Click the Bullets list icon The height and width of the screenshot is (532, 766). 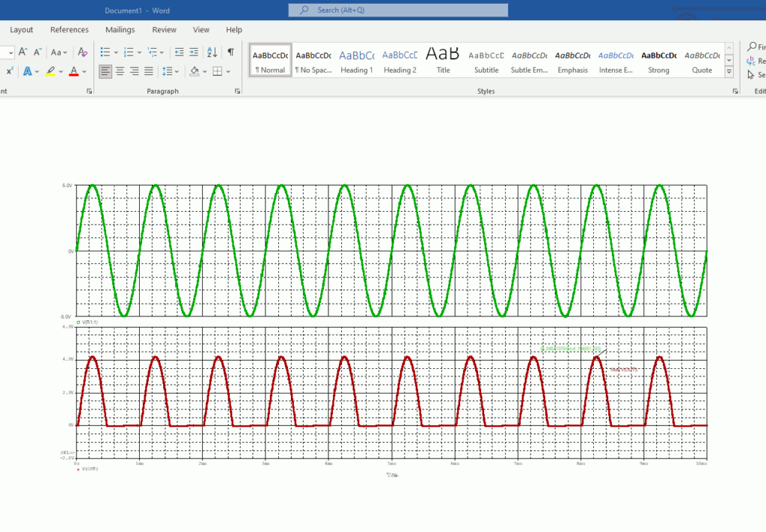click(105, 52)
